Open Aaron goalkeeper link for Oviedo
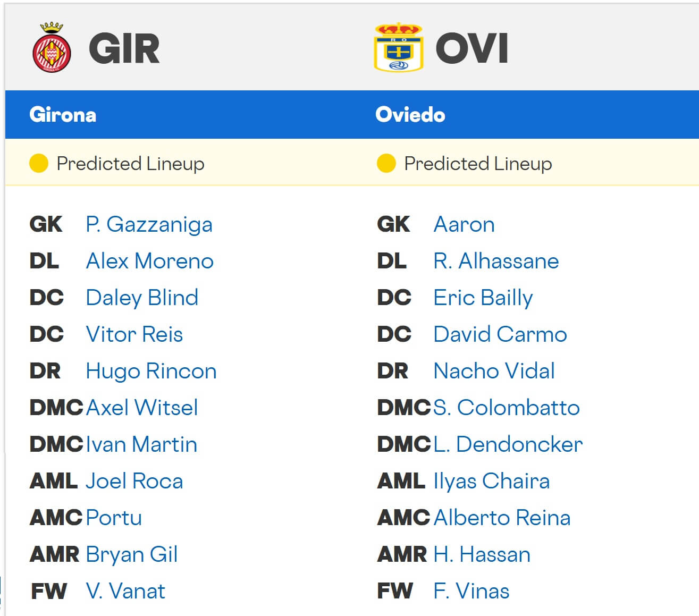The height and width of the screenshot is (616, 699). tap(464, 224)
